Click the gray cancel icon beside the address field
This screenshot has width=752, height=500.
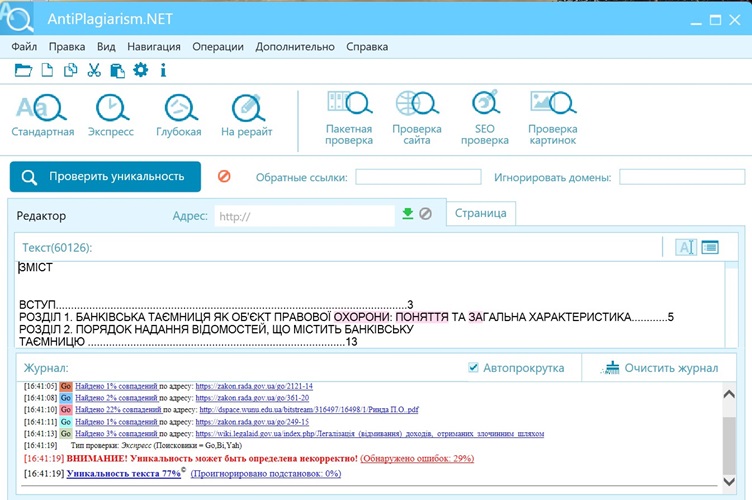coord(425,213)
